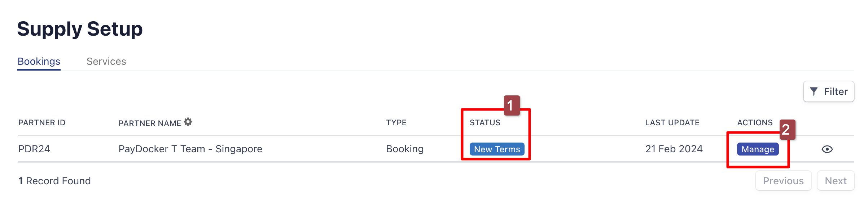Go to the Next page
868x216 pixels.
pos(836,181)
